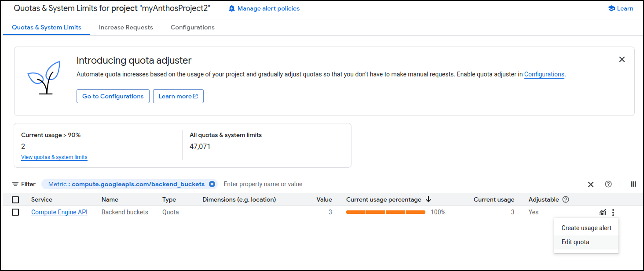Sort by Current usage percentage arrow
The image size is (644, 271).
pos(428,199)
